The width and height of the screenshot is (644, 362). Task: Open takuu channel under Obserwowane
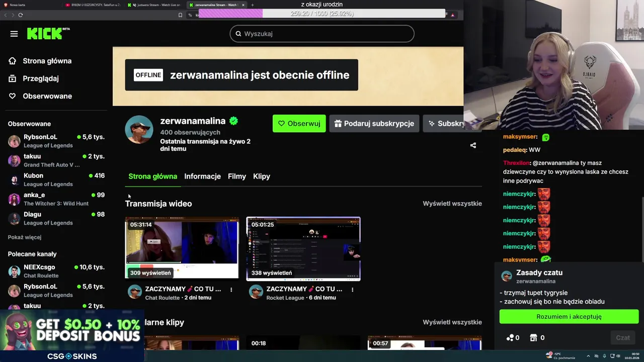click(56, 160)
